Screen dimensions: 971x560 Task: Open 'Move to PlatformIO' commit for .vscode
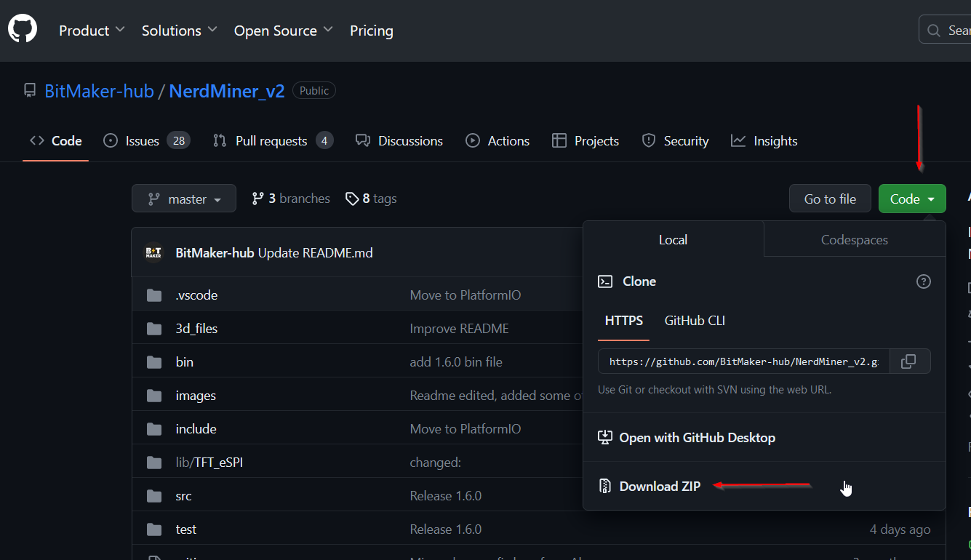(x=465, y=295)
